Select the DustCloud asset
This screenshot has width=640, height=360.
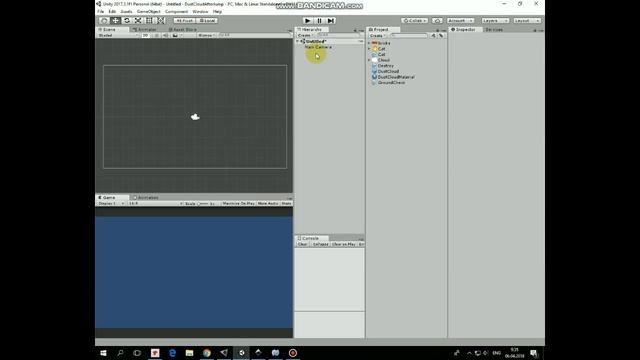385,71
